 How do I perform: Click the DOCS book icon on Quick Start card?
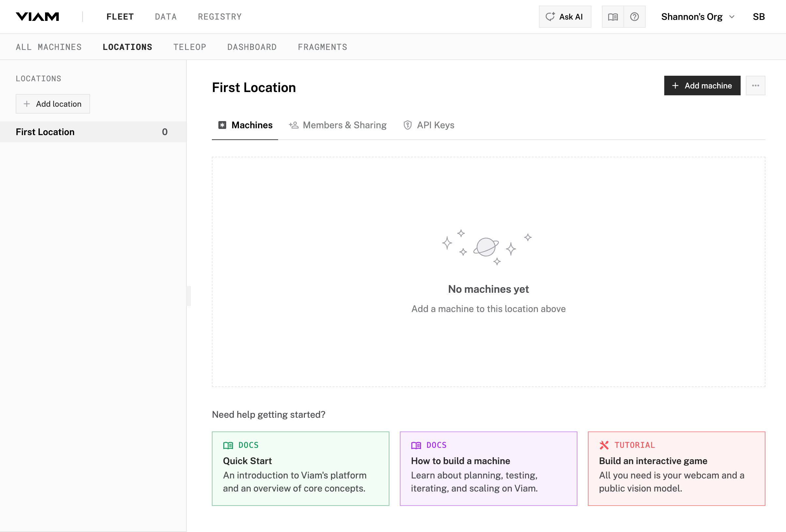[228, 445]
